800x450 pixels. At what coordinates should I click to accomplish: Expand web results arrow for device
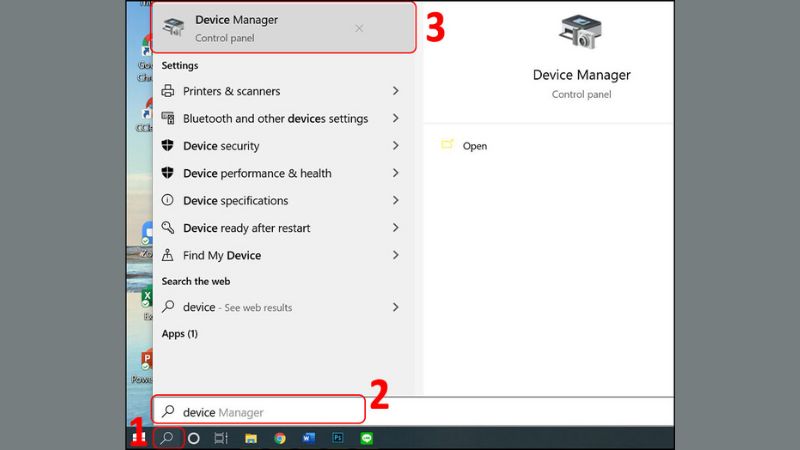point(396,307)
